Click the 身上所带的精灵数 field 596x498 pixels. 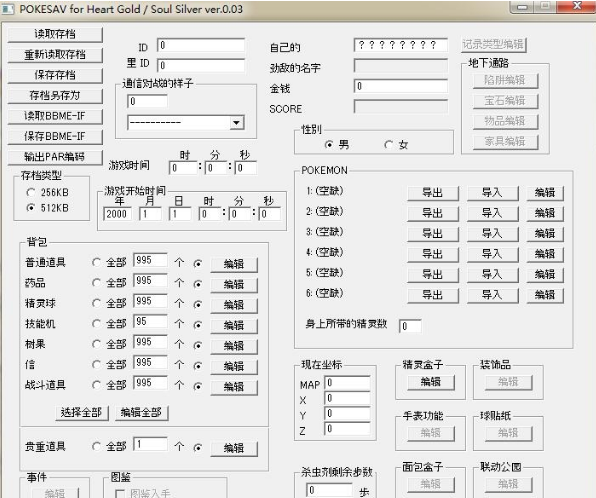click(410, 326)
